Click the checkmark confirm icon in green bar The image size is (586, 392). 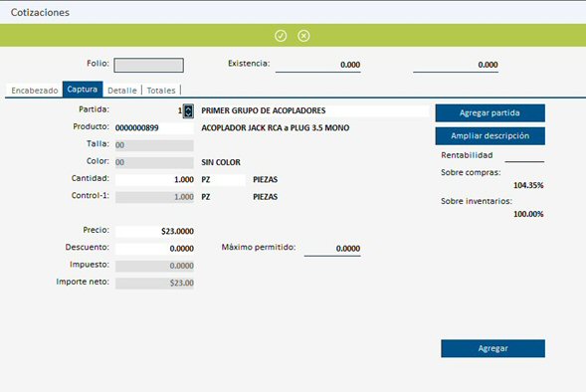[281, 36]
